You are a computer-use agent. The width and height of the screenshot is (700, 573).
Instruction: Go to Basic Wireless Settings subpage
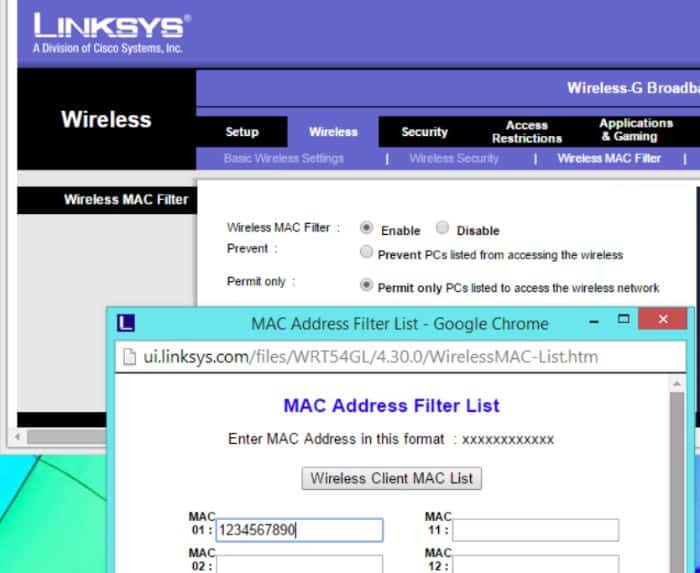(283, 158)
